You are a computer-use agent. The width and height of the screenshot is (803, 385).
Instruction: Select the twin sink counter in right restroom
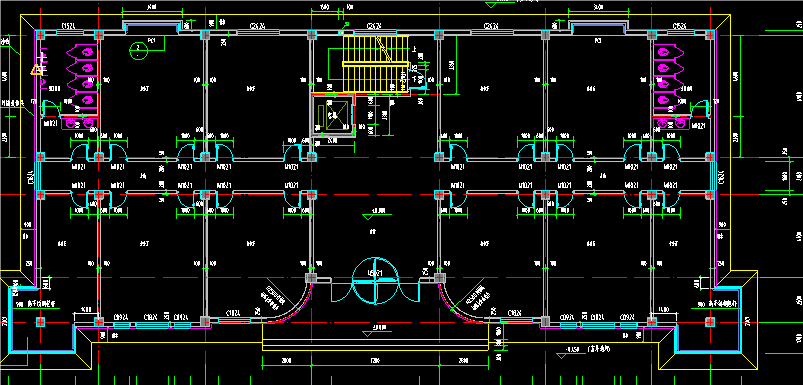tap(670, 123)
